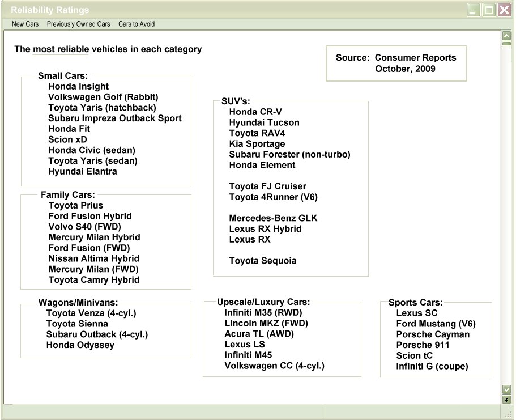The height and width of the screenshot is (420, 516).
Task: Select Lexus LS in Upscale/Luxury Cars
Action: pos(245,345)
